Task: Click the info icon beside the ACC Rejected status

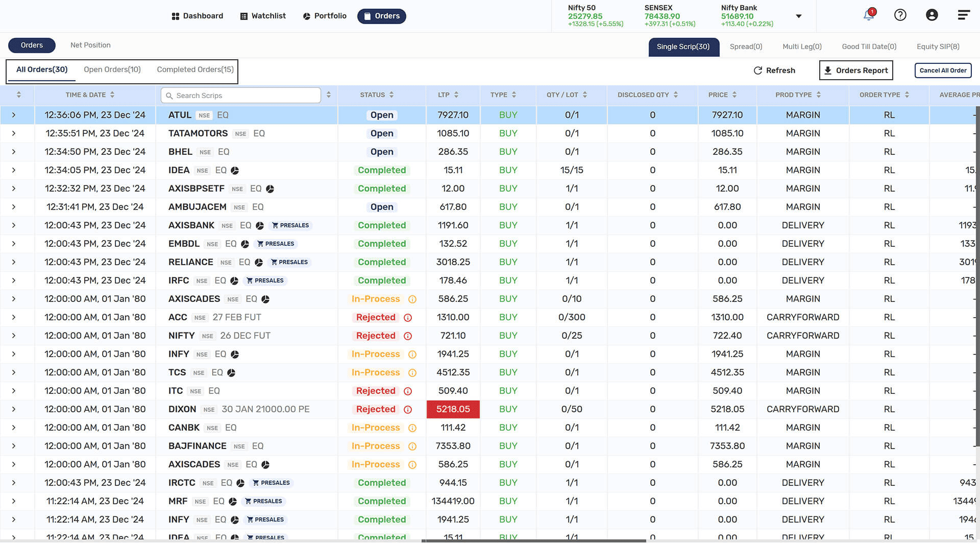Action: pos(408,318)
